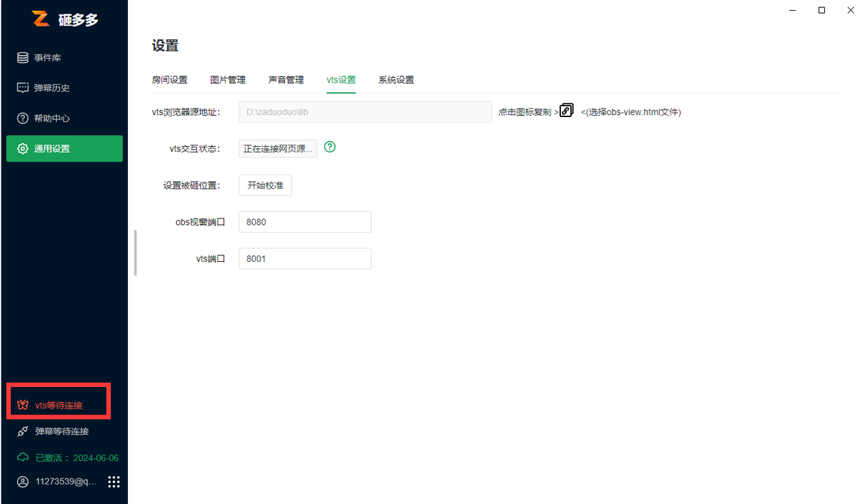Switch to the 图片管理 tab
Screen dimensions: 866x504
[x=228, y=80]
